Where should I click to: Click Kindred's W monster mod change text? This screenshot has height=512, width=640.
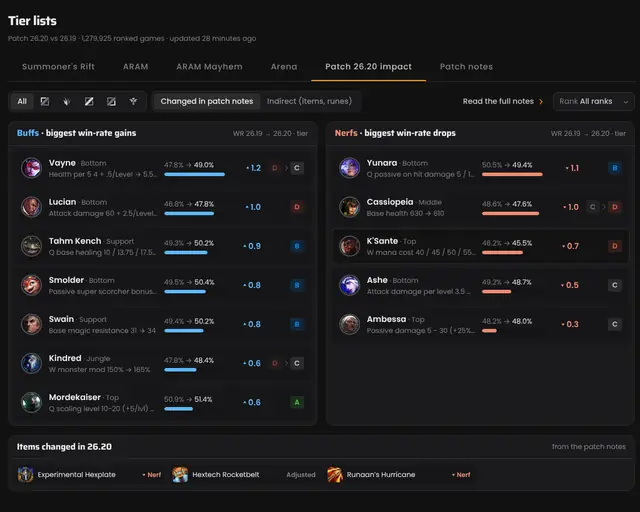[99, 370]
